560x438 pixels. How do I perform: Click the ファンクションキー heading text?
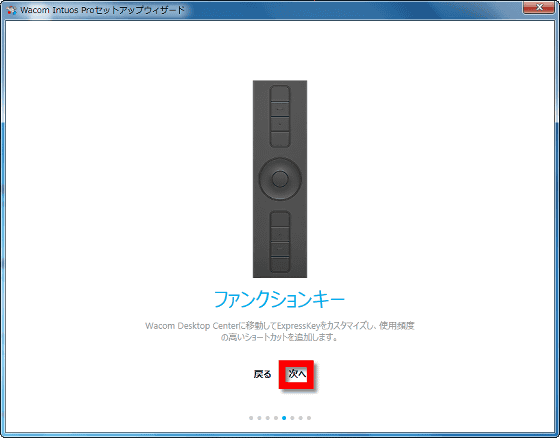(279, 299)
